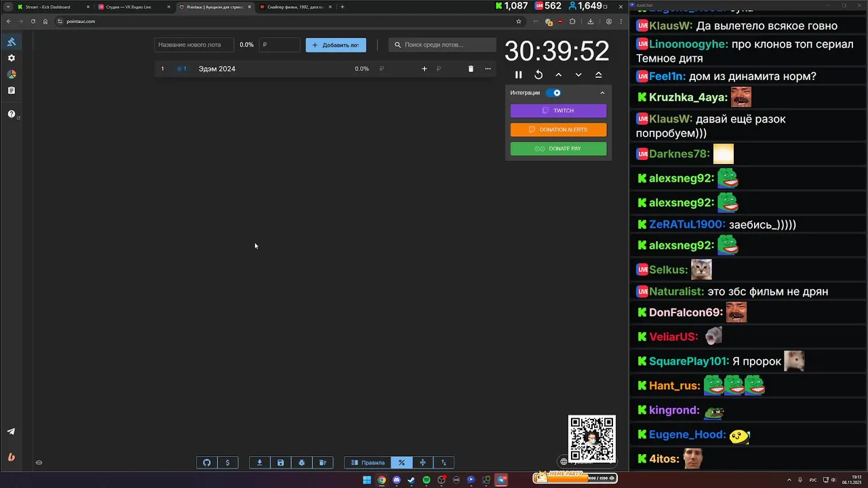Viewport: 868px width, 488px height.
Task: Click the purple TWITCH integration button
Action: point(558,110)
